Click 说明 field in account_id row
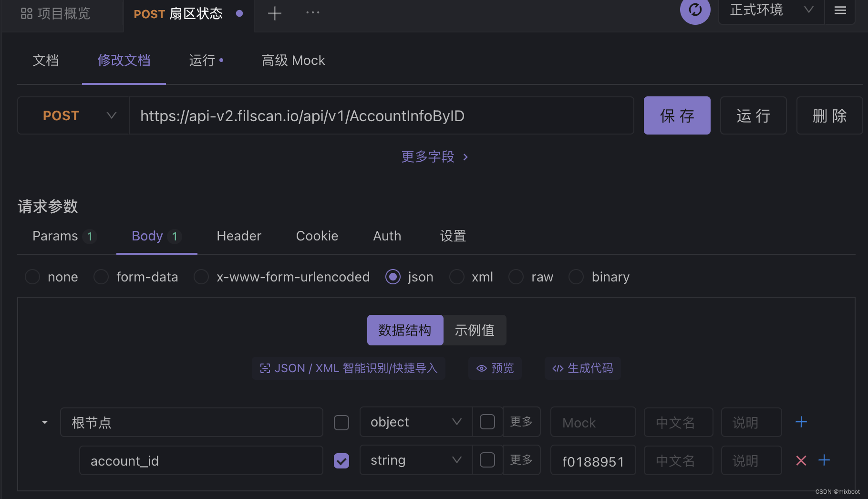Image resolution: width=868 pixels, height=499 pixels. (752, 460)
